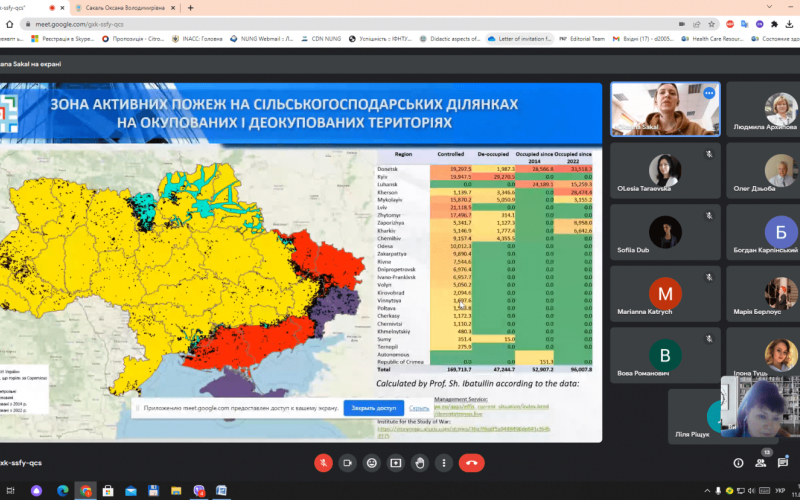Open the Google Translate extension icon
Image resolution: width=800 pixels, height=500 pixels.
point(745,24)
